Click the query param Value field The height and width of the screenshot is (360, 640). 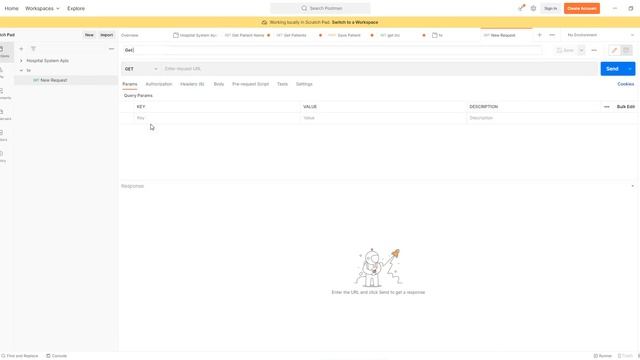tap(383, 118)
